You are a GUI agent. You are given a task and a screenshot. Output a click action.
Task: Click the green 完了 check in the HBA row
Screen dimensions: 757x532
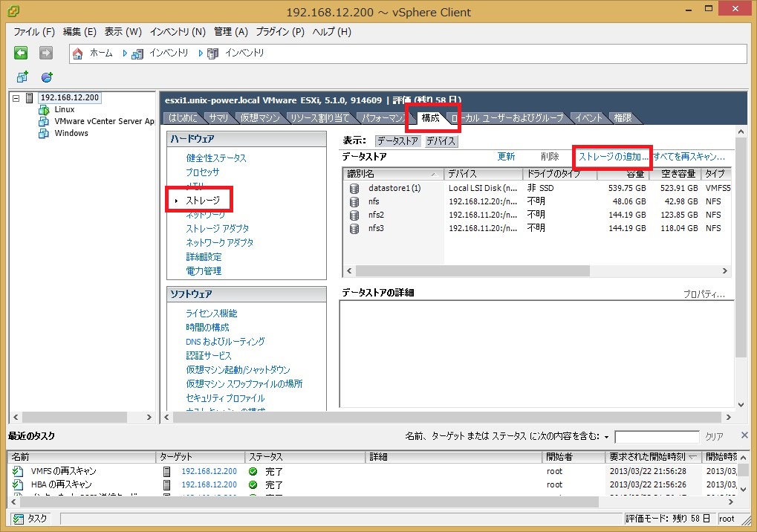click(253, 484)
